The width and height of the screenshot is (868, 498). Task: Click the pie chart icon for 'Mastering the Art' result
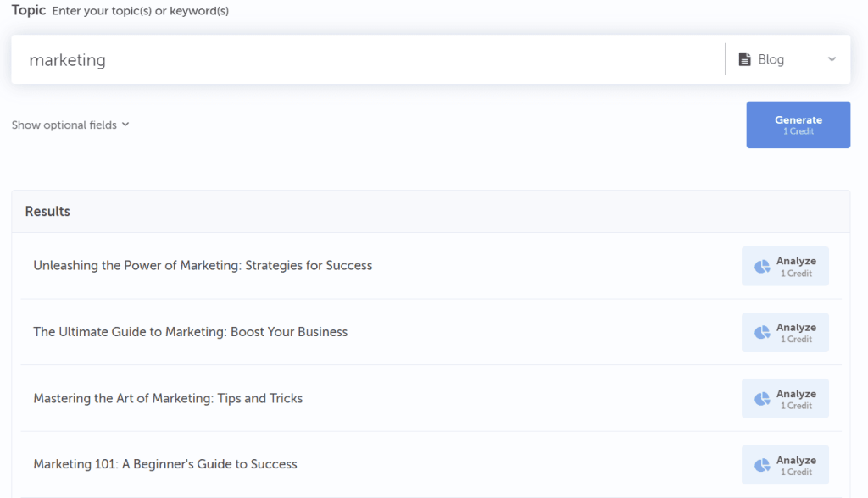coord(762,399)
